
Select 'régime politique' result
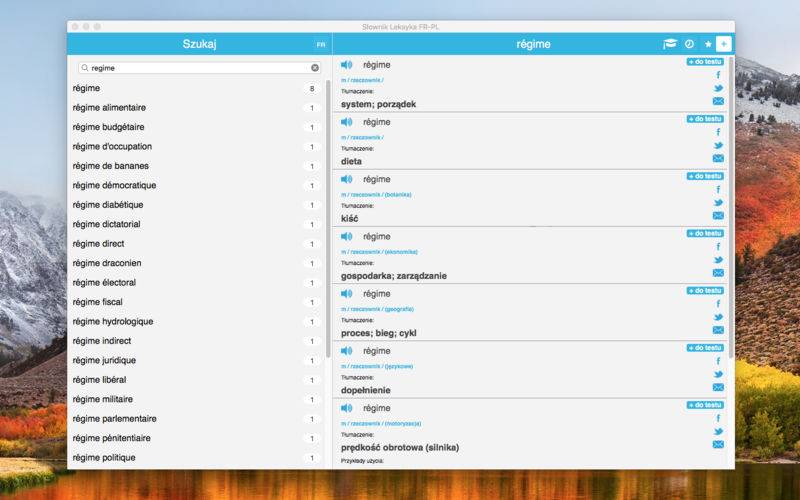[196, 458]
